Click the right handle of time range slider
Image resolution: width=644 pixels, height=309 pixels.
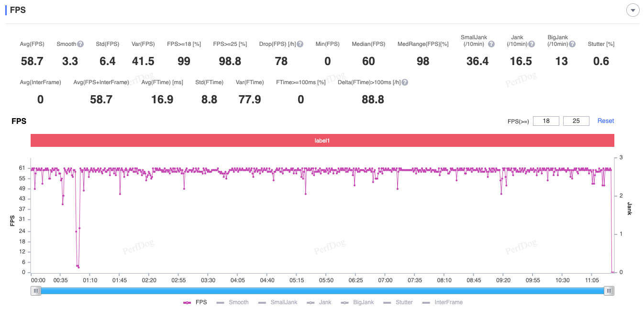pos(609,290)
